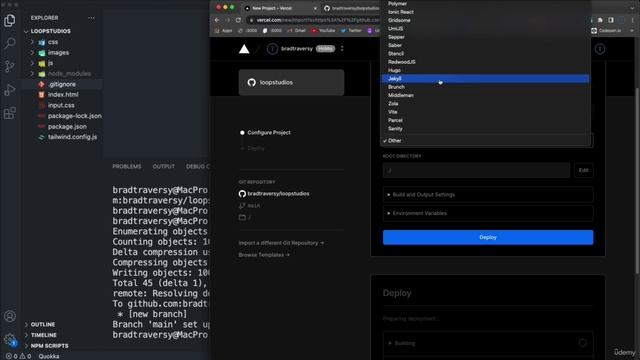Open the Twitter bookmark
640x360 pixels.
351,31
